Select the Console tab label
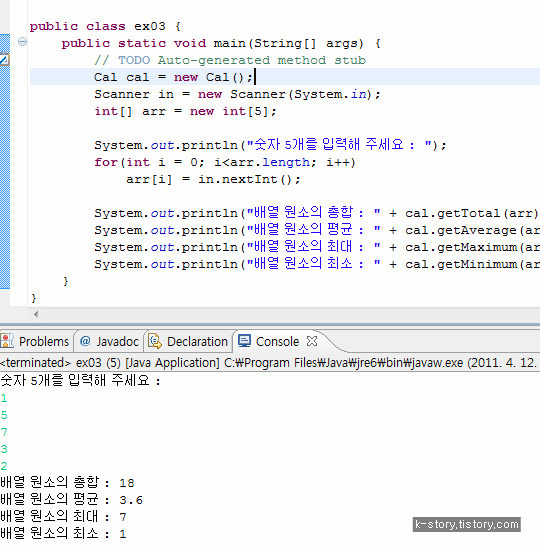 tap(277, 341)
